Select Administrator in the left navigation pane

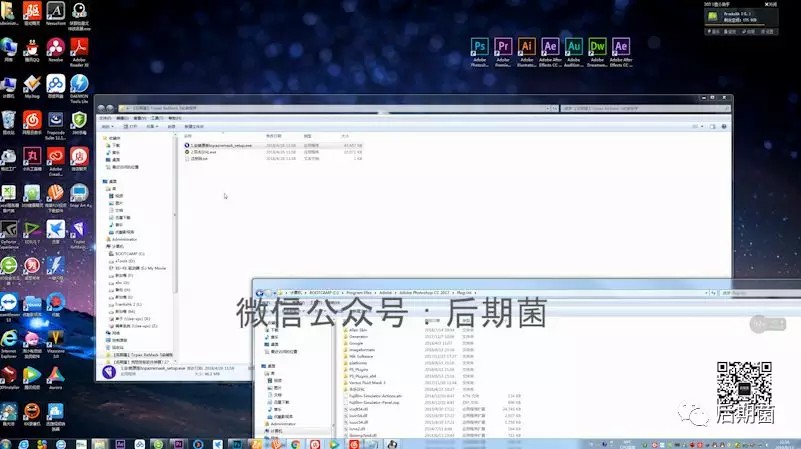[x=125, y=239]
